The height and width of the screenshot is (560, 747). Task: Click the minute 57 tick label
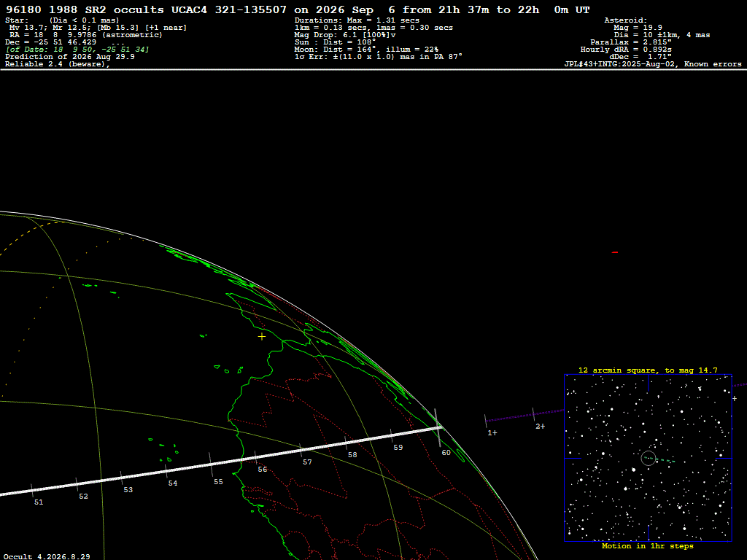[307, 462]
